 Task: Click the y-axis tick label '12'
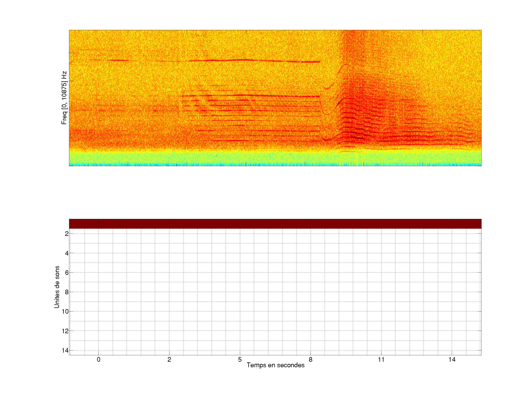[65, 331]
